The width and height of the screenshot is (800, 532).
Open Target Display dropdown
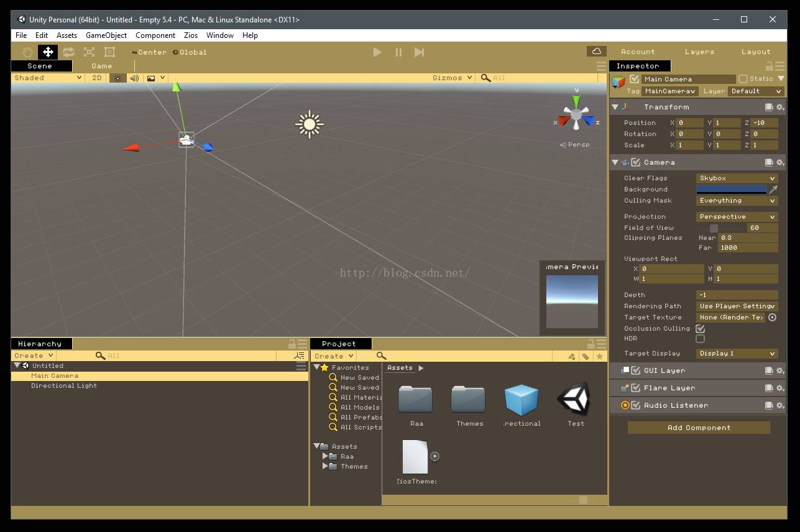(x=737, y=354)
